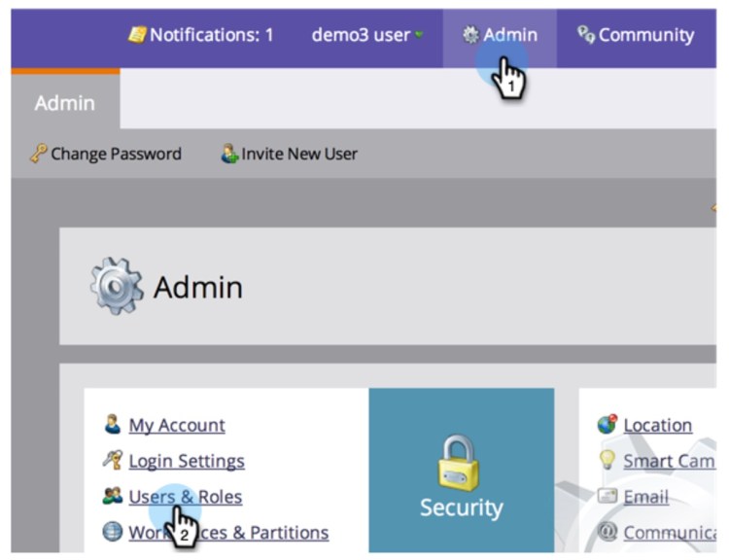Open the Login Settings link

(186, 461)
